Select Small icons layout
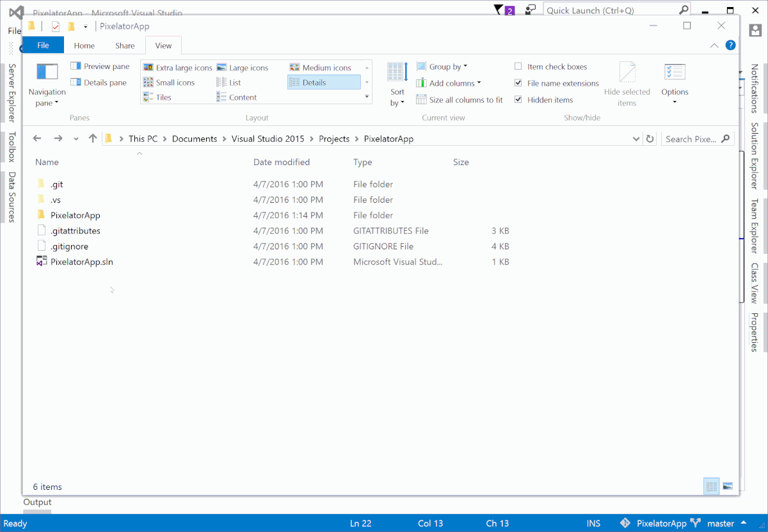The height and width of the screenshot is (532, 768). 168,82
